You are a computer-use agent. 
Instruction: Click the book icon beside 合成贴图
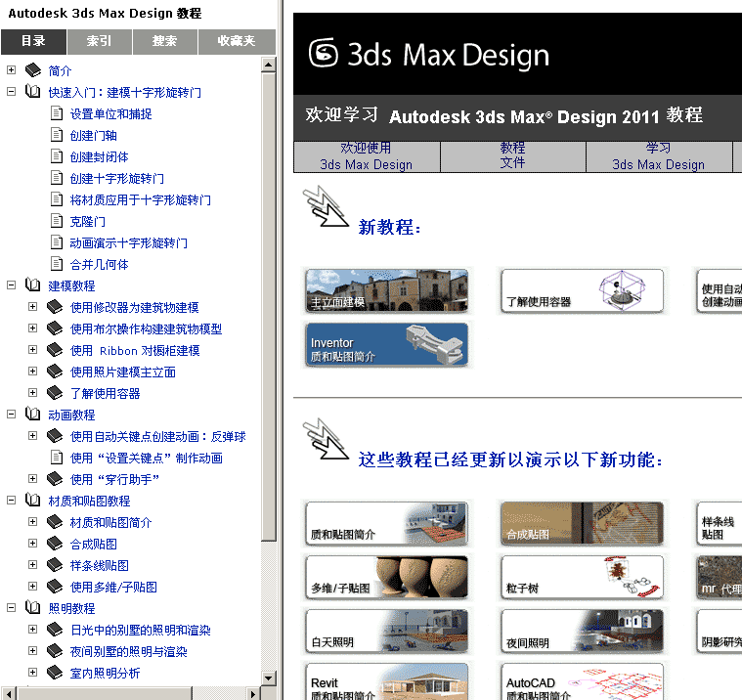coord(55,544)
